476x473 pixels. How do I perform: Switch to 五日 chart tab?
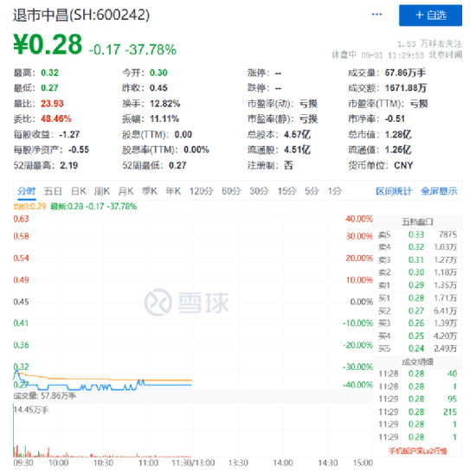[x=53, y=191]
